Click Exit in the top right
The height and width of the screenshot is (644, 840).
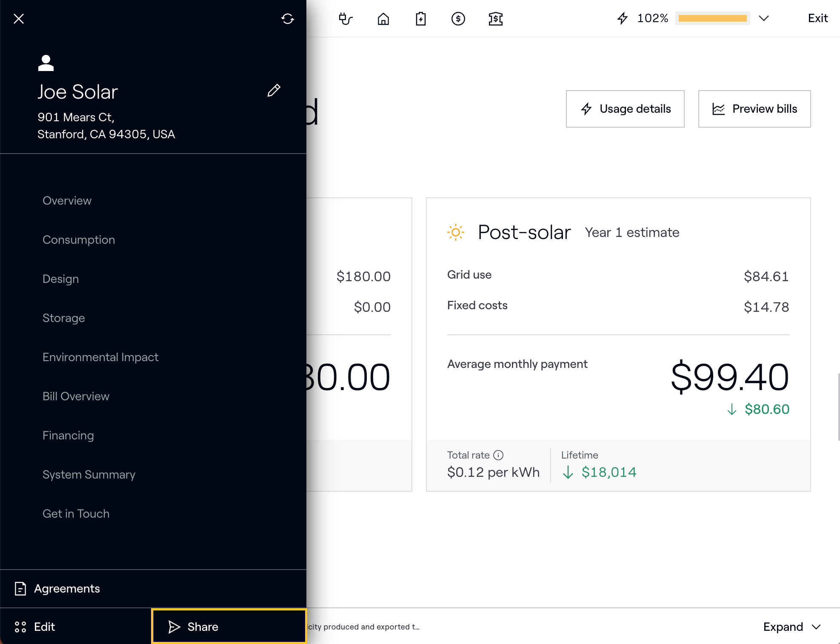tap(817, 18)
